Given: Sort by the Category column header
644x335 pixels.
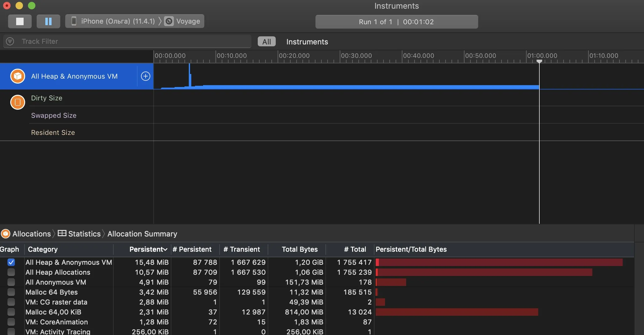Looking at the screenshot, I should 43,249.
